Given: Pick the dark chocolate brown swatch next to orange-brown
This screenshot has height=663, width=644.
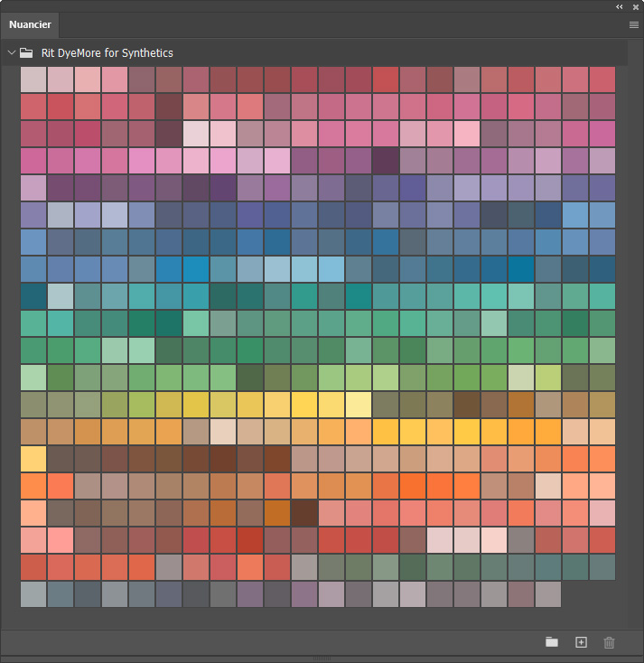Looking at the screenshot, I should click(x=304, y=513).
